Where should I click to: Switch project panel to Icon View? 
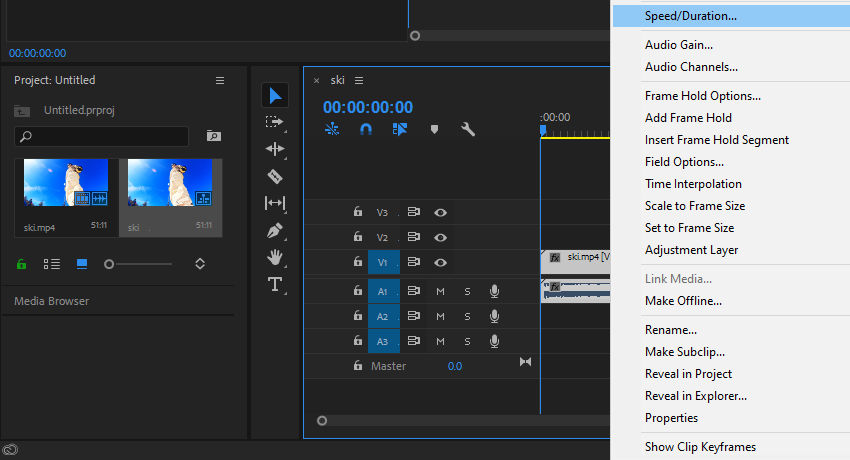pyautogui.click(x=82, y=264)
